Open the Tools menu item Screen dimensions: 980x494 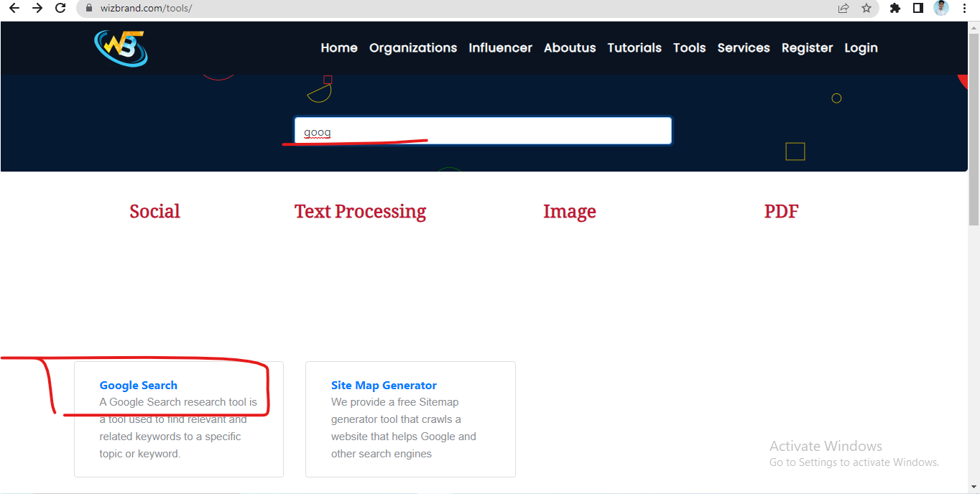pos(689,47)
